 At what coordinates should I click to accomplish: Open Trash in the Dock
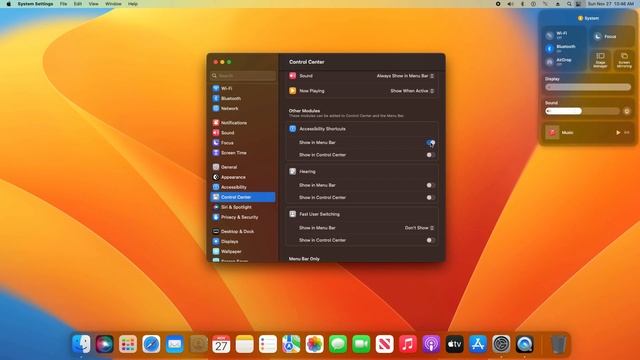coord(558,344)
